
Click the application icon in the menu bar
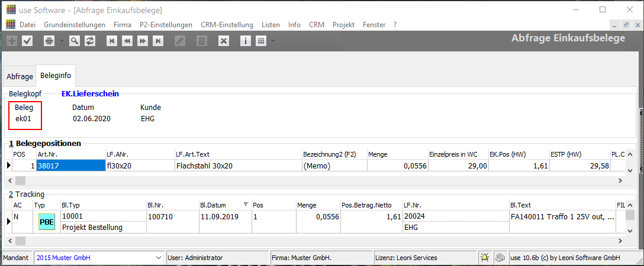[x=11, y=25]
